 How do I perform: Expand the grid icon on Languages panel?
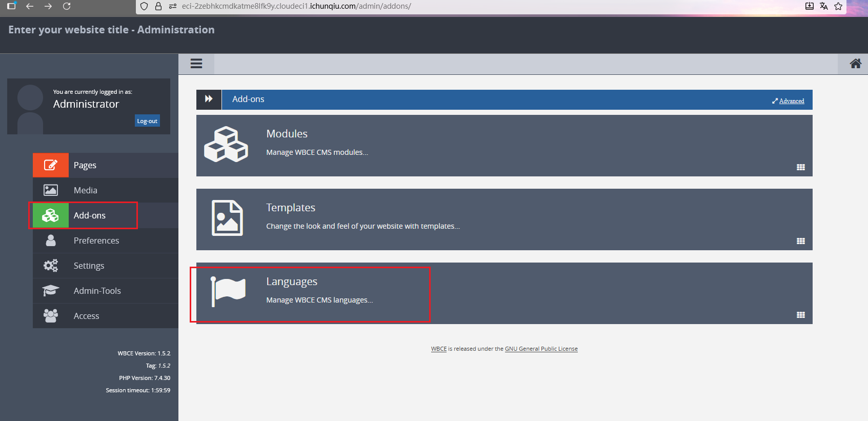[800, 315]
